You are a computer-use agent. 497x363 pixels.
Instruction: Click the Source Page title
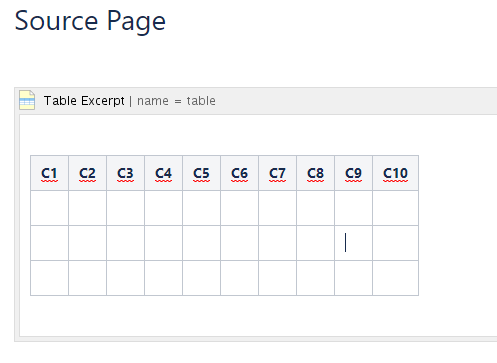coord(90,21)
